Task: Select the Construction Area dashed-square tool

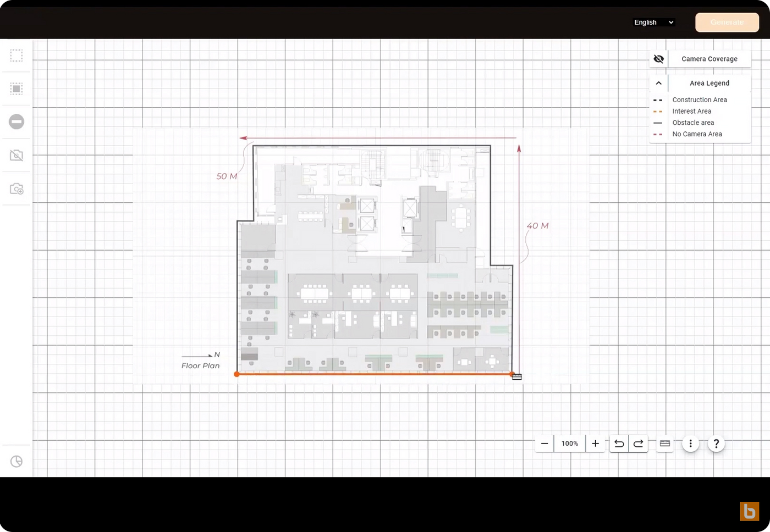Action: [16, 56]
